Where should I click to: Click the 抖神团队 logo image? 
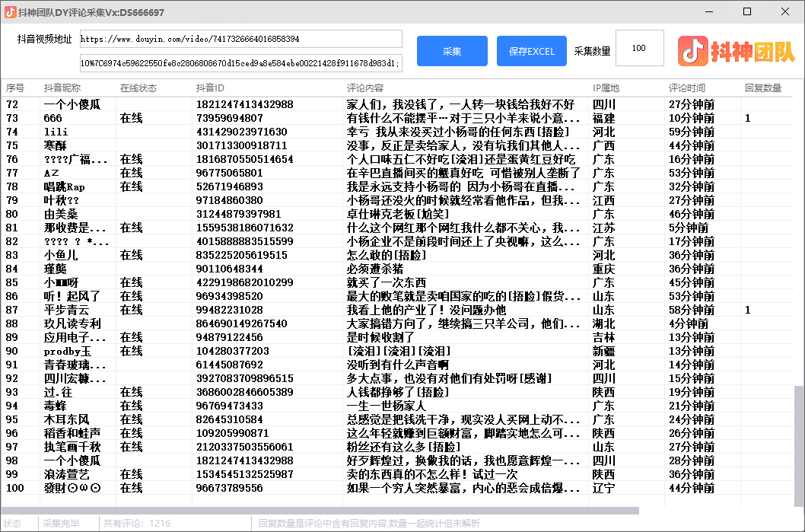pyautogui.click(x=737, y=51)
